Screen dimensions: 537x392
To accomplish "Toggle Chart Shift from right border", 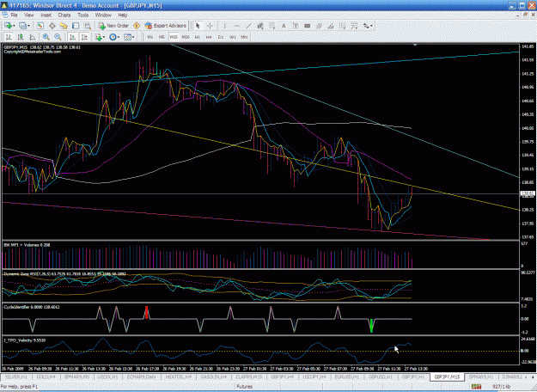I will (x=84, y=37).
